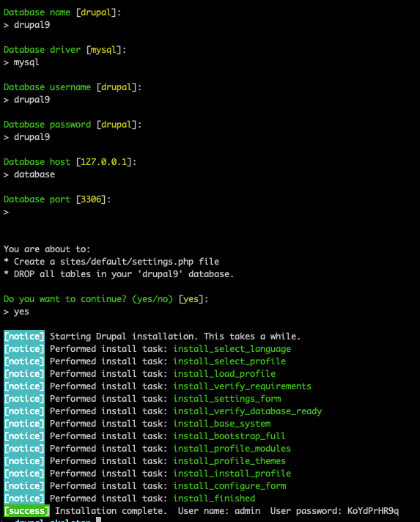Viewport: 420px width, 522px height.
Task: Click the generated password 'KoYdPrHR9q'
Action: click(x=373, y=511)
